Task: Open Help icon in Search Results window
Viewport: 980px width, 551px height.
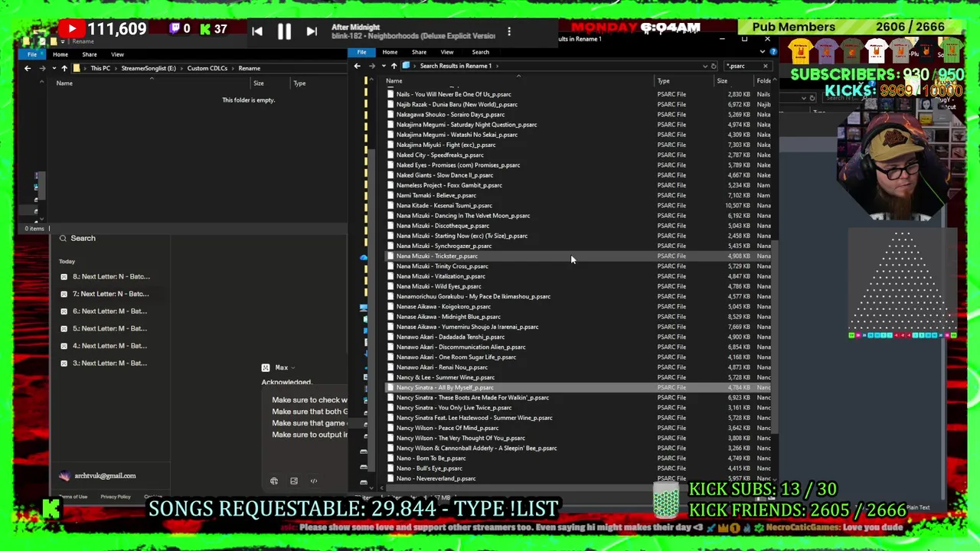Action: (773, 52)
